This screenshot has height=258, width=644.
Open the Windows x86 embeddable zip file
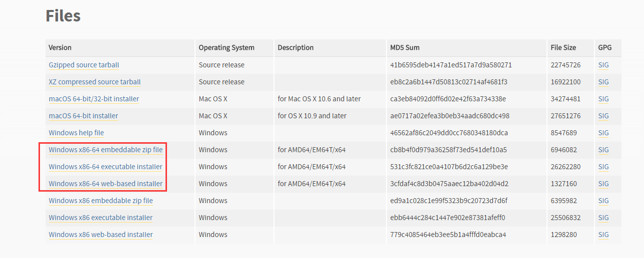101,201
